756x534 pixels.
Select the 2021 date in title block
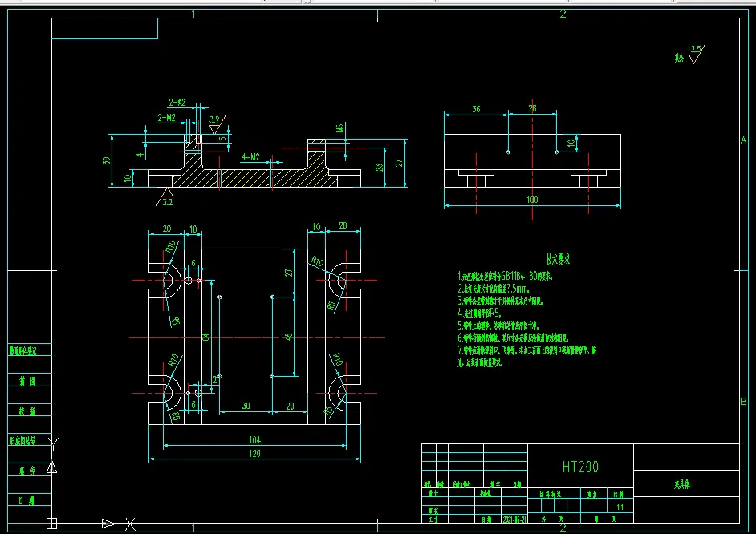point(515,520)
